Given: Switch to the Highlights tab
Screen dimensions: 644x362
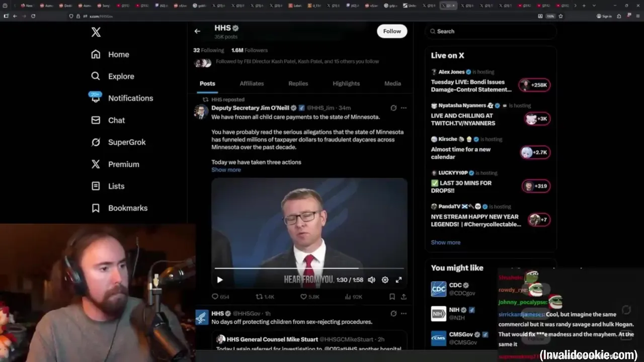Looking at the screenshot, I should tap(346, 83).
